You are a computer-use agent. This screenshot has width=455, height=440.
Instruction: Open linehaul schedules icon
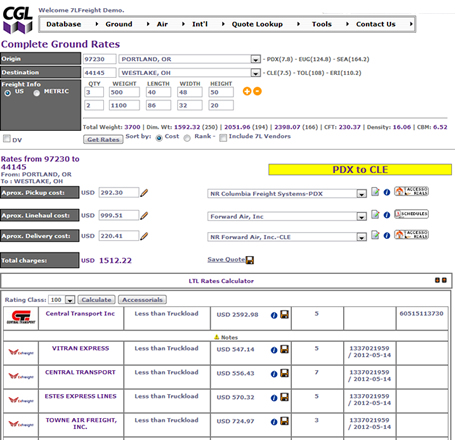pos(411,214)
